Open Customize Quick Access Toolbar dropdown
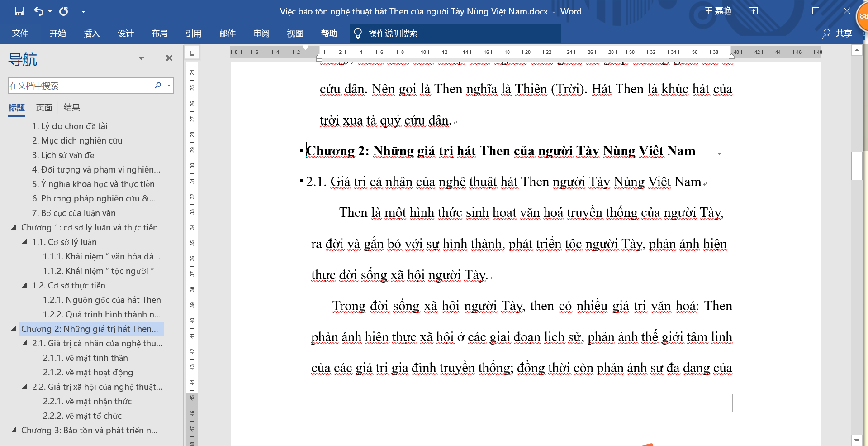Image resolution: width=868 pixels, height=446 pixels. point(83,11)
